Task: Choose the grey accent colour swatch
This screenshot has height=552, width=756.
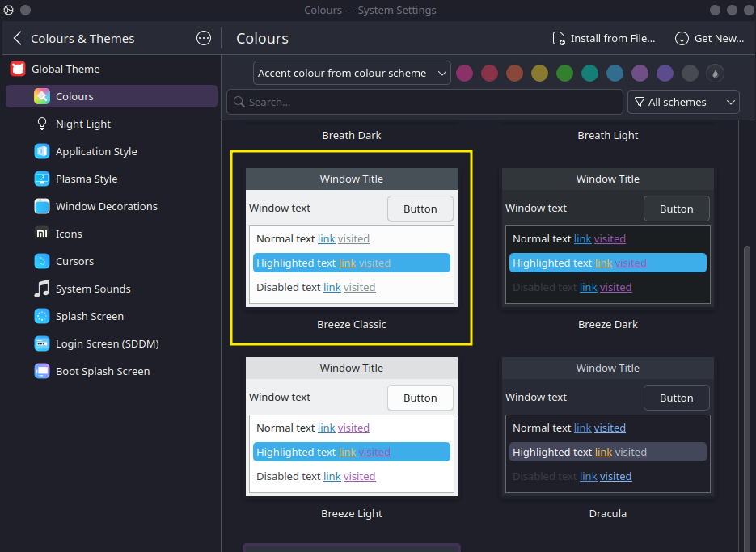Action: (x=690, y=73)
